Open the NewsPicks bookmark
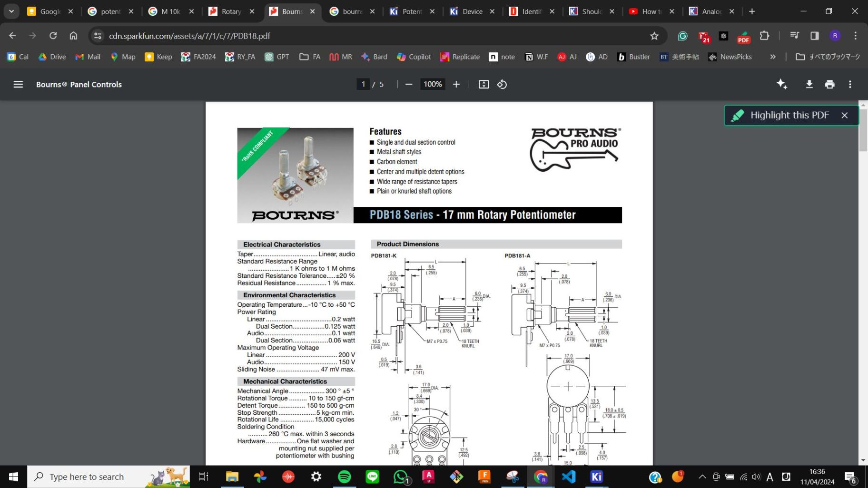The height and width of the screenshot is (488, 868). coord(730,57)
